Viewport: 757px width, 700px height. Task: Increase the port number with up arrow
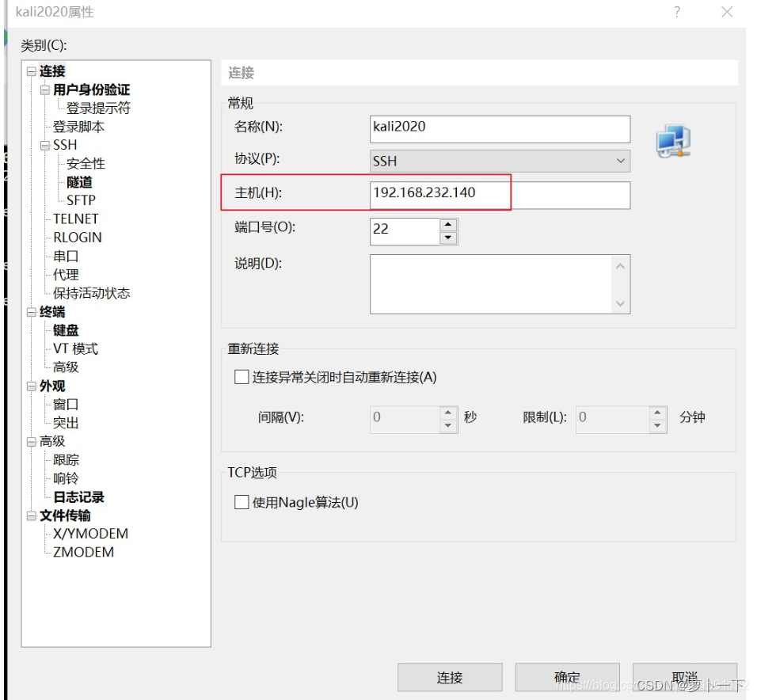pos(448,225)
